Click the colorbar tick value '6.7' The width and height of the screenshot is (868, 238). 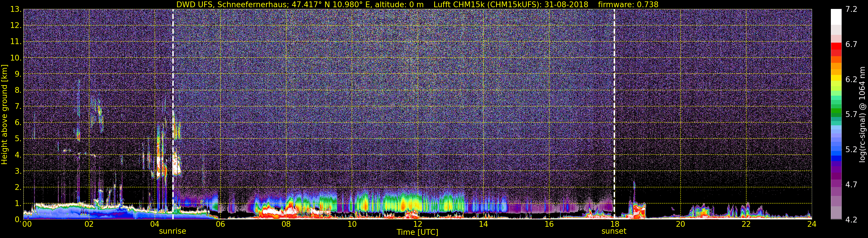pyautogui.click(x=851, y=44)
